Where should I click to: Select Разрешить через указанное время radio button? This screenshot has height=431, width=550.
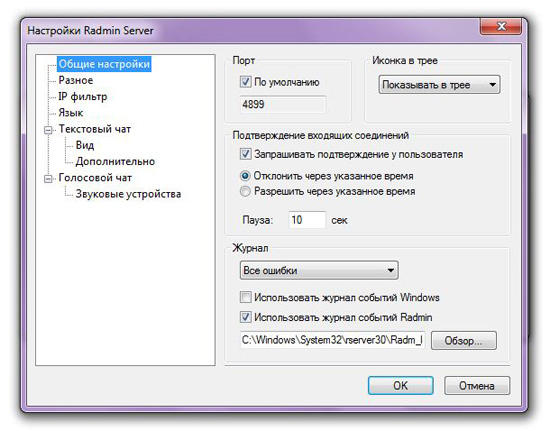pos(245,191)
